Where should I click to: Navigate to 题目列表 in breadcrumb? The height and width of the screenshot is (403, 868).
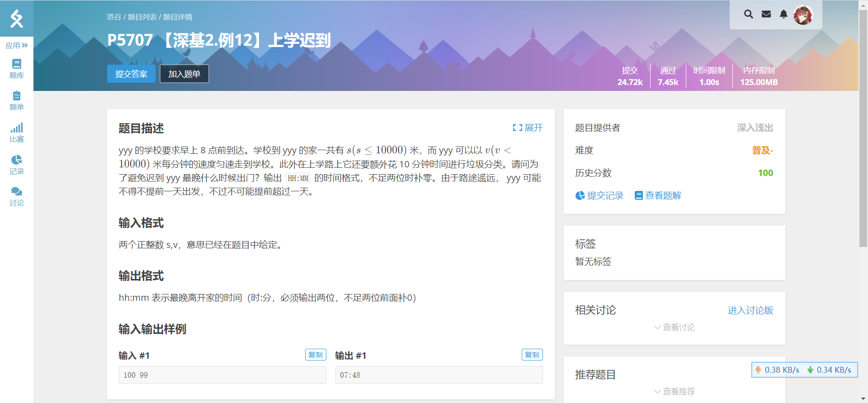pyautogui.click(x=142, y=17)
